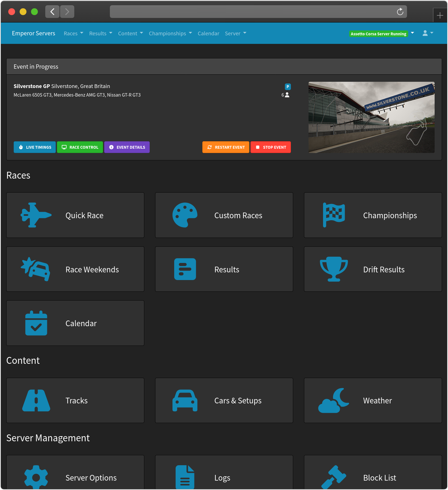Image resolution: width=448 pixels, height=490 pixels.
Task: Click the Championships checkered flag icon
Action: 334,215
